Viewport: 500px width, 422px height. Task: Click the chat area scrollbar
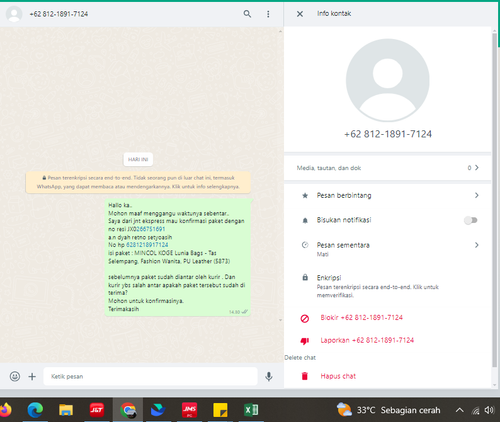coord(280,175)
